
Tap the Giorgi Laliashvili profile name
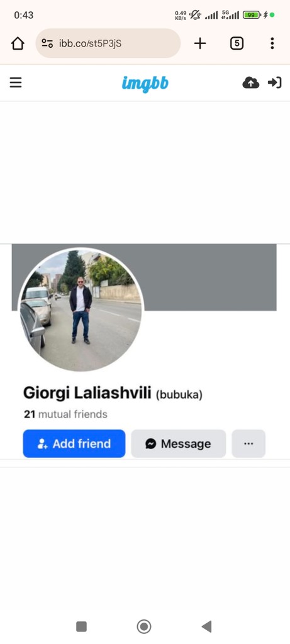pyautogui.click(x=87, y=393)
